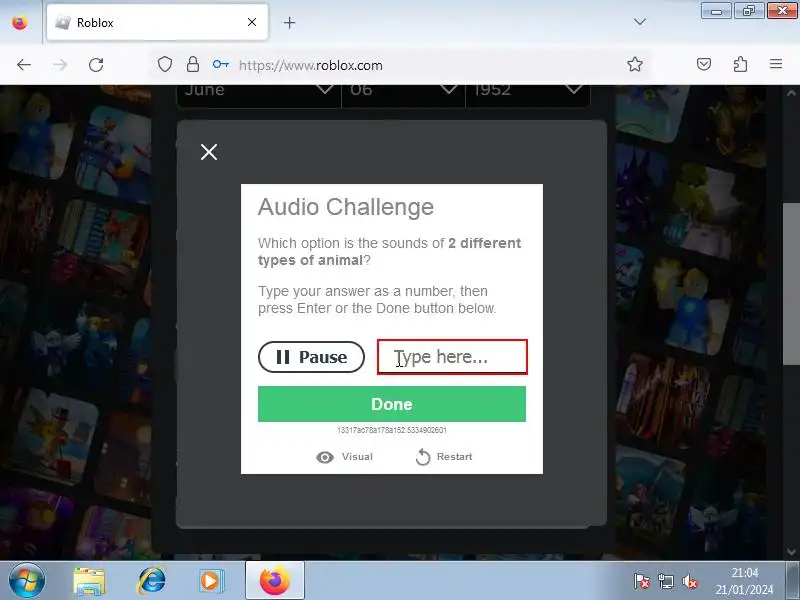Open the June month dropdown
800x600 pixels.
[259, 95]
